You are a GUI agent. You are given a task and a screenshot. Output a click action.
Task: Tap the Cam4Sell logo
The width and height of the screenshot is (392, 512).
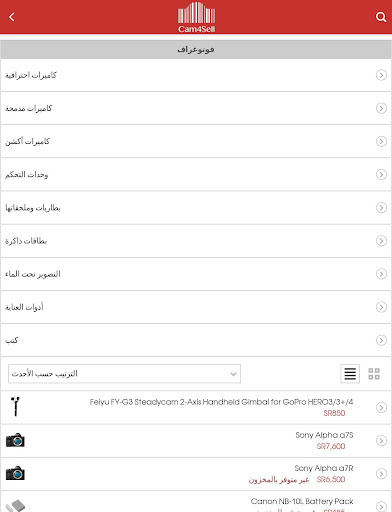pyautogui.click(x=196, y=17)
